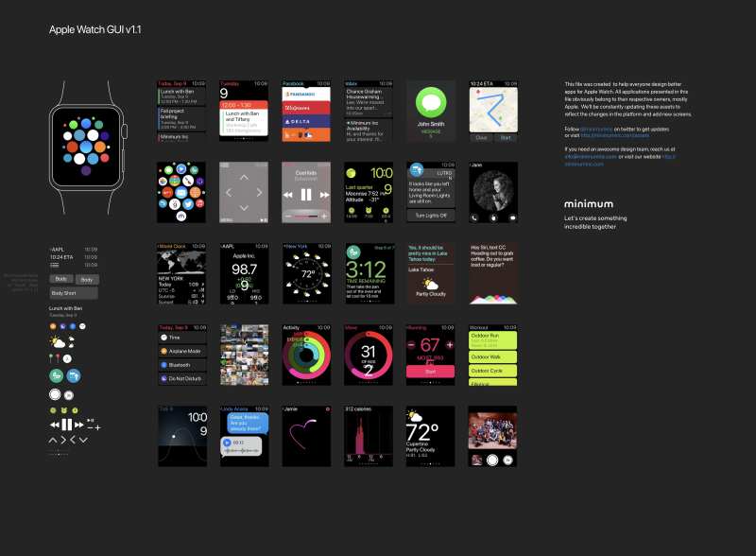Click the Start button under the map
This screenshot has width=756, height=556.
pyautogui.click(x=506, y=137)
